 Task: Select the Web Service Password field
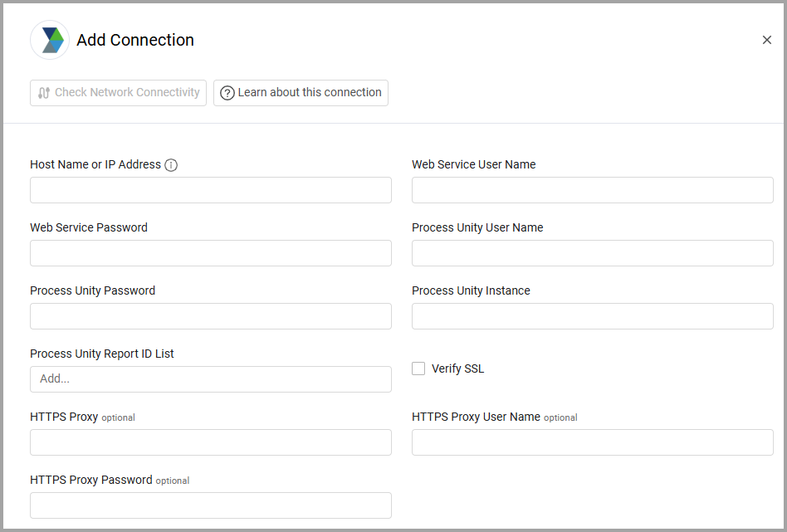[x=211, y=253]
